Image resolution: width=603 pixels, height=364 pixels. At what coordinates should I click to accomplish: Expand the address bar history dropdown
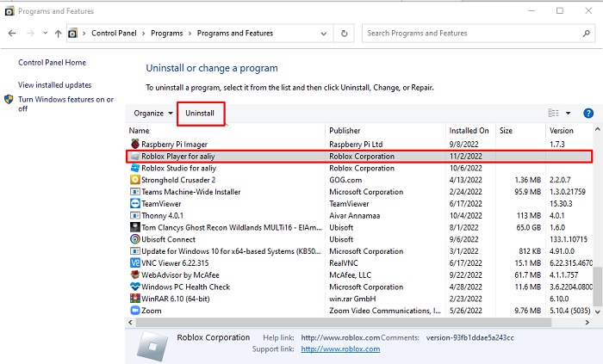pos(324,34)
